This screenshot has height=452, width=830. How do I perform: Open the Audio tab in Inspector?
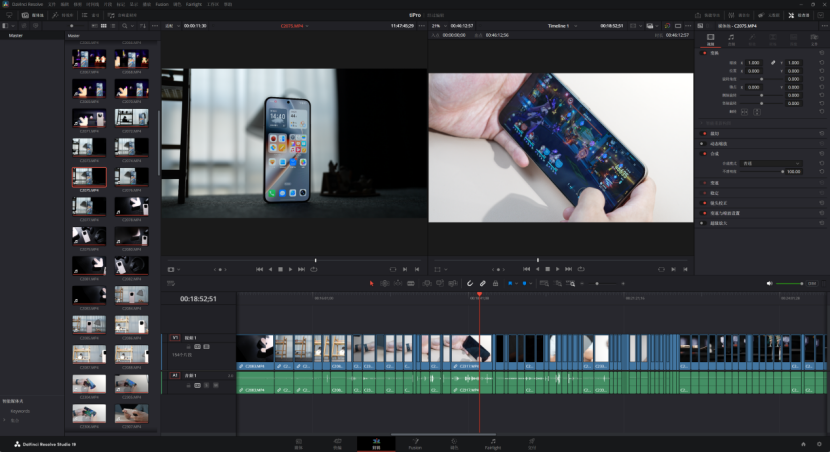[731, 39]
